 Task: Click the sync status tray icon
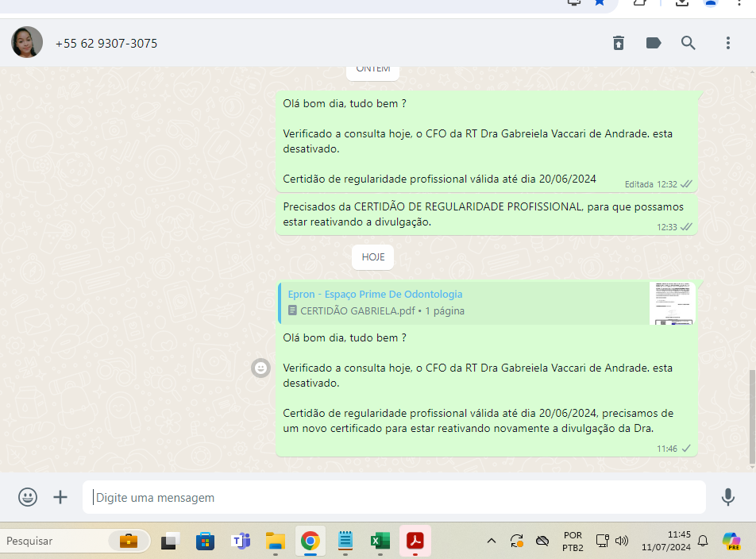[x=517, y=541]
